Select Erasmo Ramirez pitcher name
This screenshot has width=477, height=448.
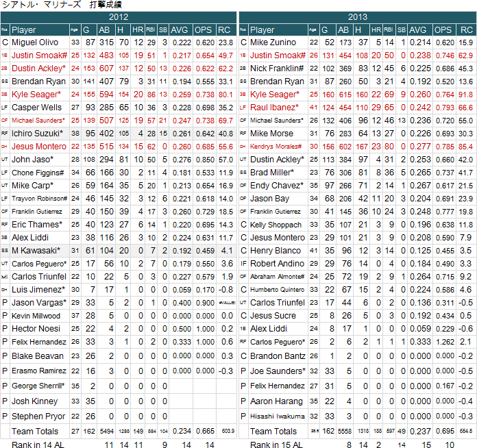click(39, 371)
